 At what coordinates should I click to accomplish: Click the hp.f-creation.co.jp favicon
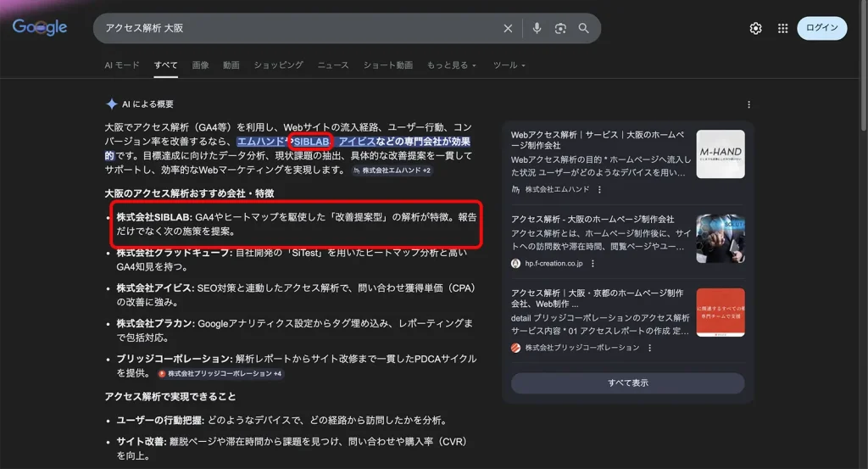pos(515,264)
